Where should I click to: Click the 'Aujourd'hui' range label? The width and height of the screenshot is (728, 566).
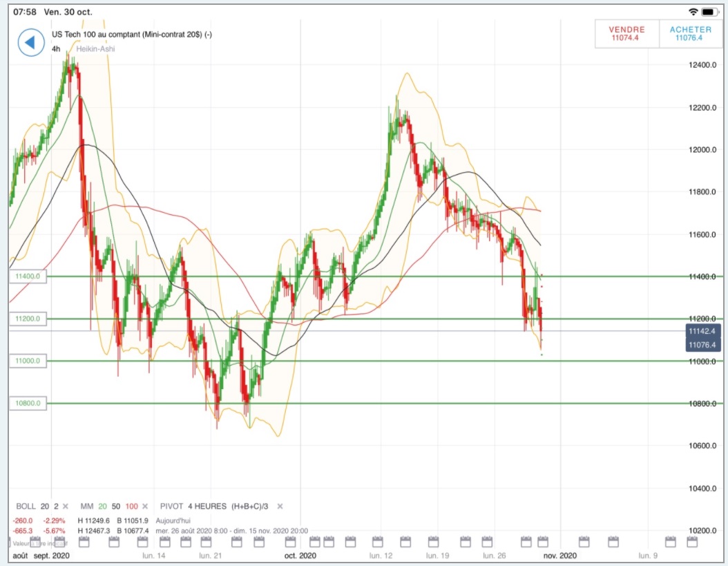[173, 521]
